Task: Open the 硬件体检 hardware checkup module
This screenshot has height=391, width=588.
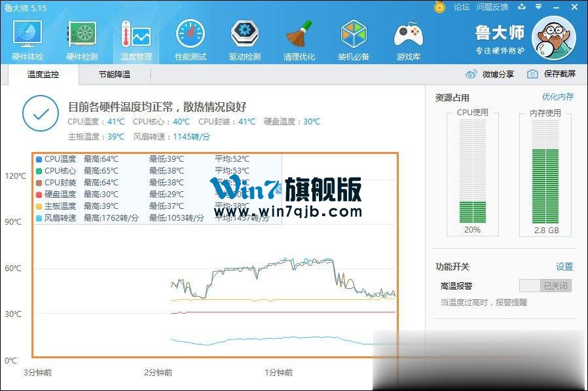Action: 28,41
